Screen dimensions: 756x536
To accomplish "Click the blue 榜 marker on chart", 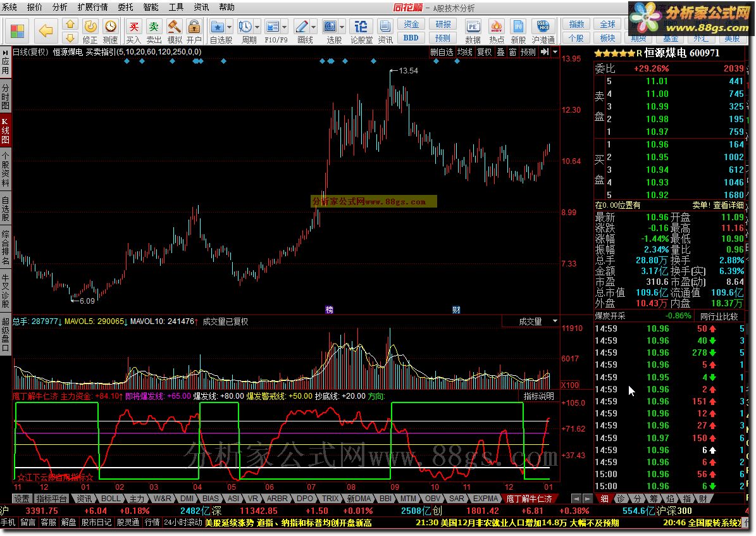I will click(x=330, y=309).
